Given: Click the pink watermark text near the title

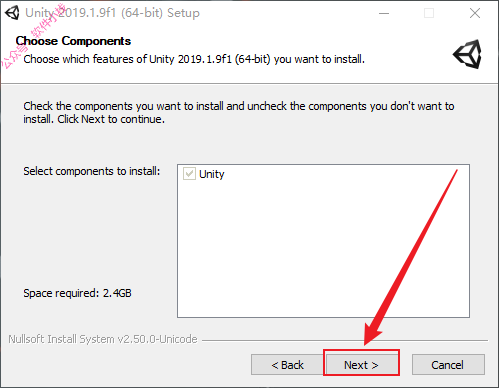Looking at the screenshot, I should click(33, 36).
